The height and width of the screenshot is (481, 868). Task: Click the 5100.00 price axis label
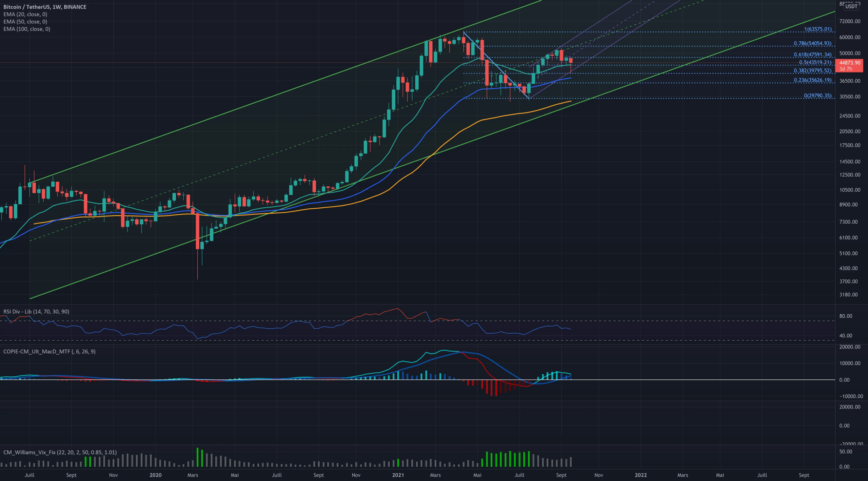pos(848,253)
